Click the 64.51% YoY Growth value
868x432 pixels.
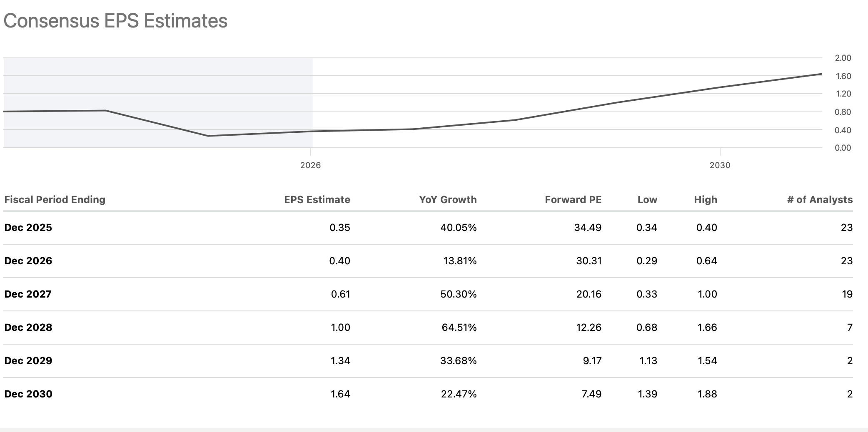pos(459,328)
